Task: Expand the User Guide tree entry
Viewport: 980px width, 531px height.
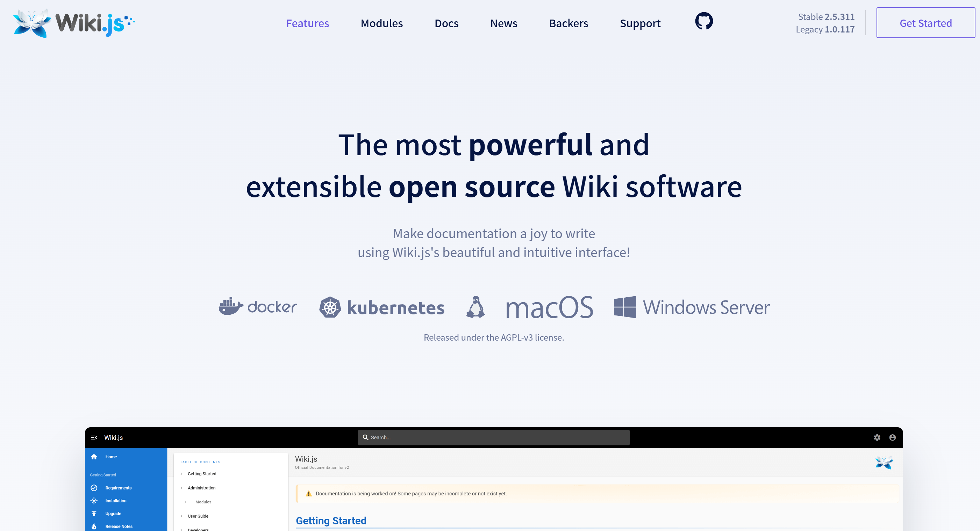Action: point(181,516)
